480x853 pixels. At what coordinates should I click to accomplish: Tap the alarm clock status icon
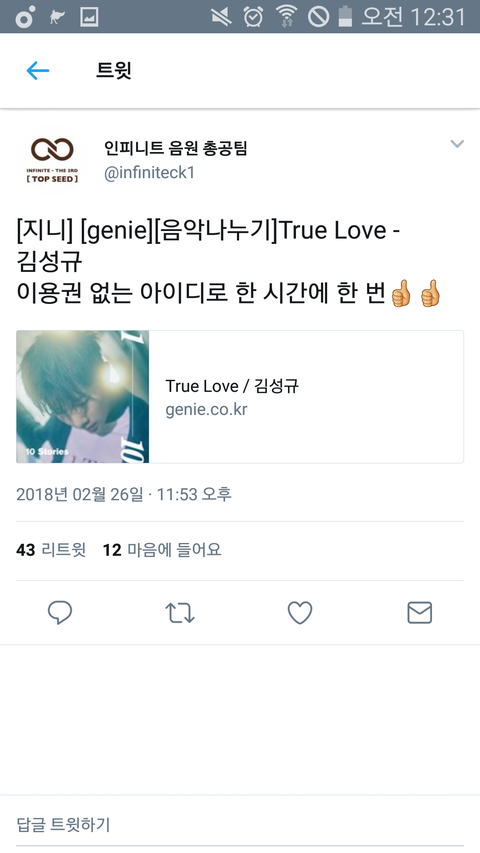[253, 17]
